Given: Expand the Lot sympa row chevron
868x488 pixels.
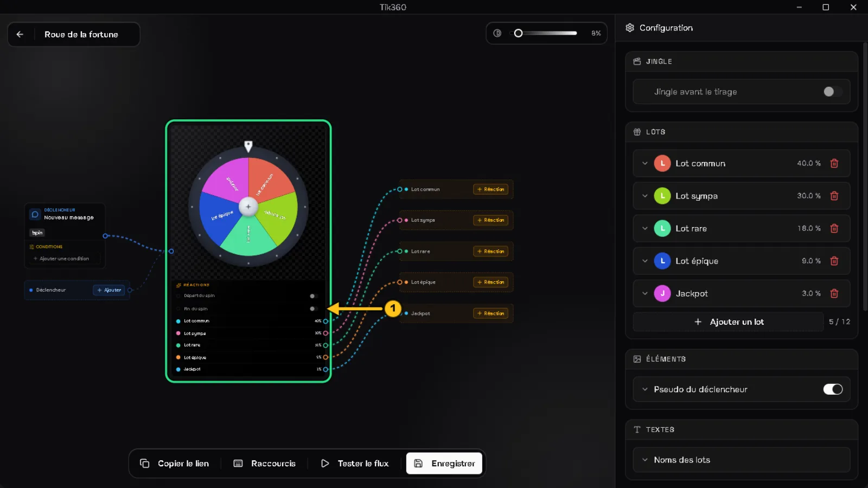Looking at the screenshot, I should [645, 196].
